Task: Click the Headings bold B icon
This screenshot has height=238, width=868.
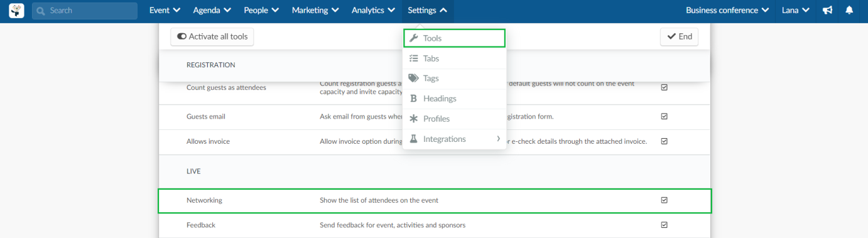Action: 413,99
